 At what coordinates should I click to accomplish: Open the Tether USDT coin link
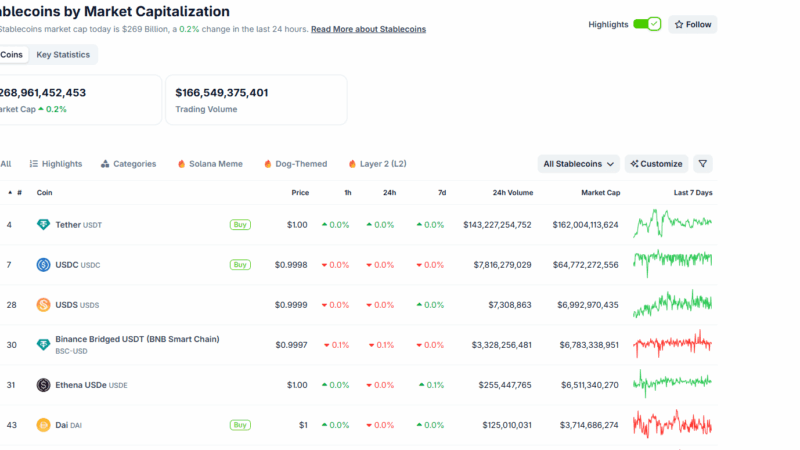tap(79, 224)
